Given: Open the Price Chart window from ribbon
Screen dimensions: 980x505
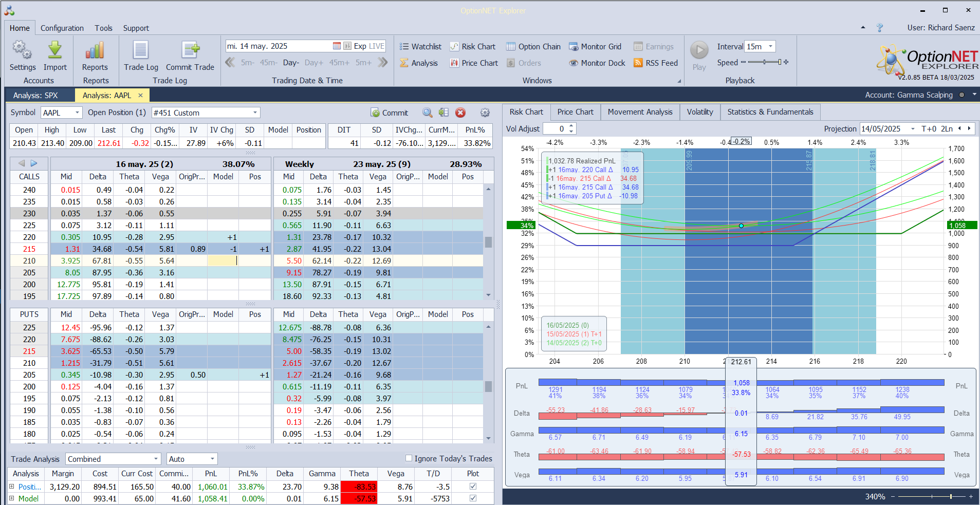Looking at the screenshot, I should point(474,63).
